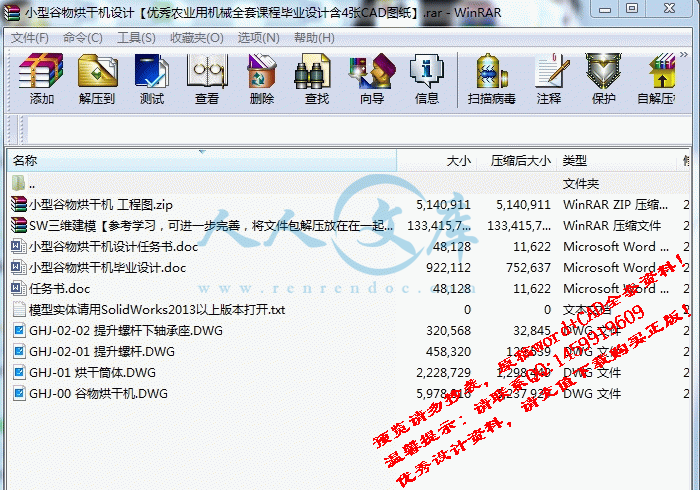The width and height of the screenshot is (700, 490).
Task: Launch the 向导 (Wizard) tool
Action: click(372, 71)
